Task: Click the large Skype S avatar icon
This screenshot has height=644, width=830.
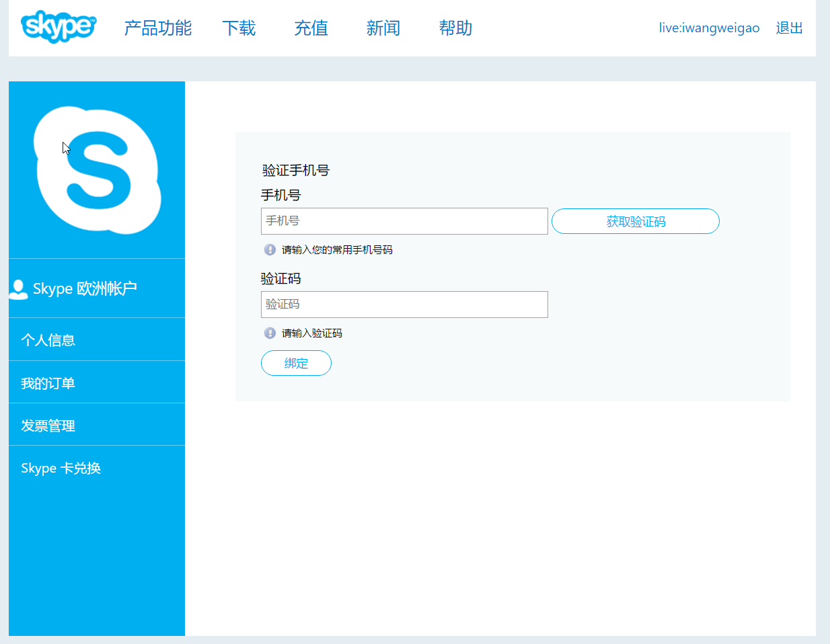Action: pos(98,170)
